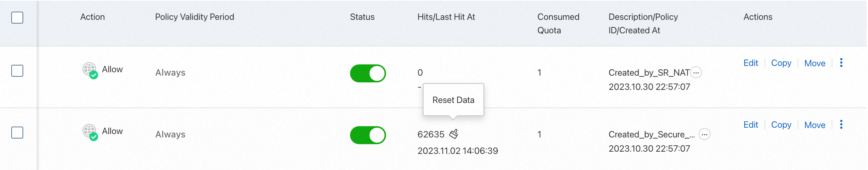Screen dimensions: 868x170
Task: Expand description ellipsis for Created_by_Secure_ policy
Action: (x=705, y=134)
